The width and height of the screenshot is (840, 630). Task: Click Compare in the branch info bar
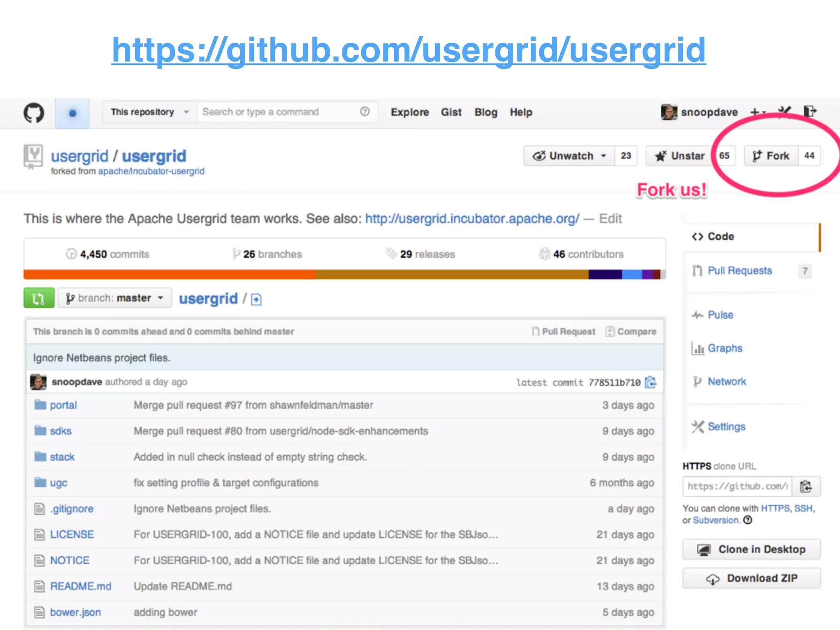[631, 331]
